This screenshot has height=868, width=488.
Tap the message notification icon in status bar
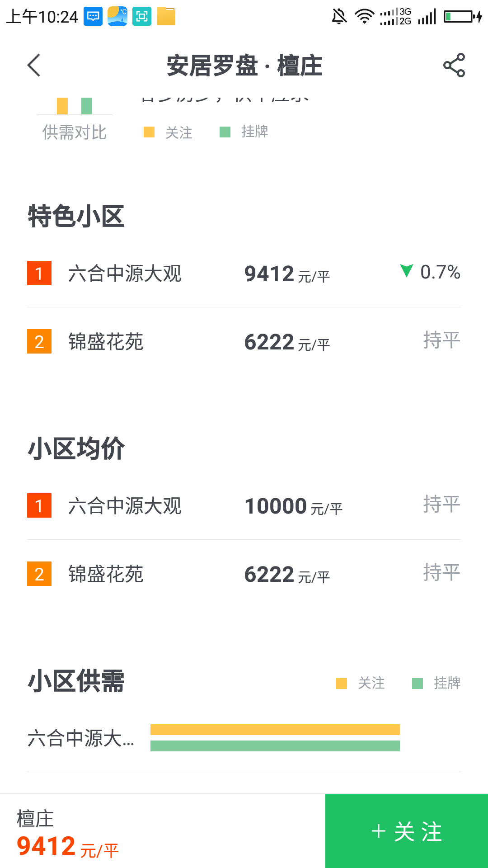pos(93,17)
